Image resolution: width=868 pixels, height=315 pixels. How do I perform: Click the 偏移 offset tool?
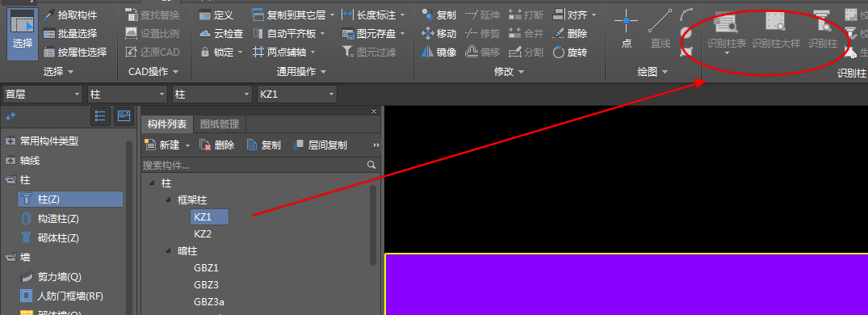[x=482, y=52]
